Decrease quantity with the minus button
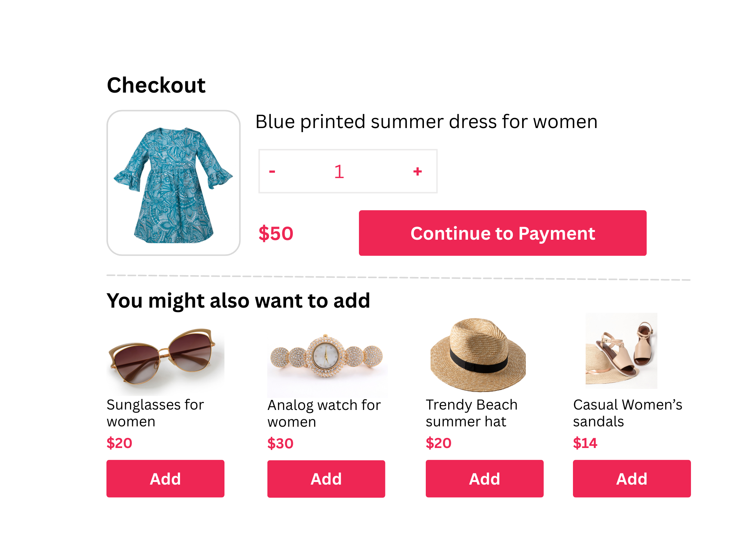Image resolution: width=747 pixels, height=560 pixels. click(x=272, y=172)
